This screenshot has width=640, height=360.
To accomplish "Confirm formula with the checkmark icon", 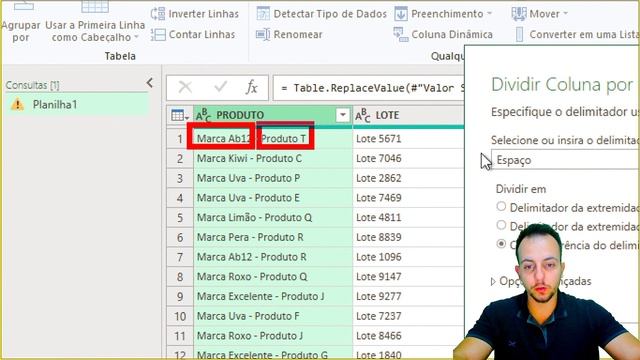I will [220, 87].
